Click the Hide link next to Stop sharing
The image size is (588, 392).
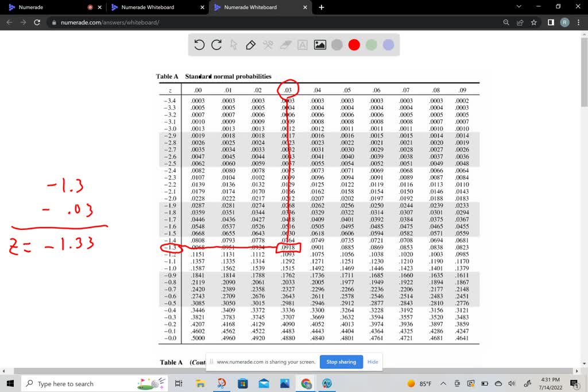click(373, 362)
